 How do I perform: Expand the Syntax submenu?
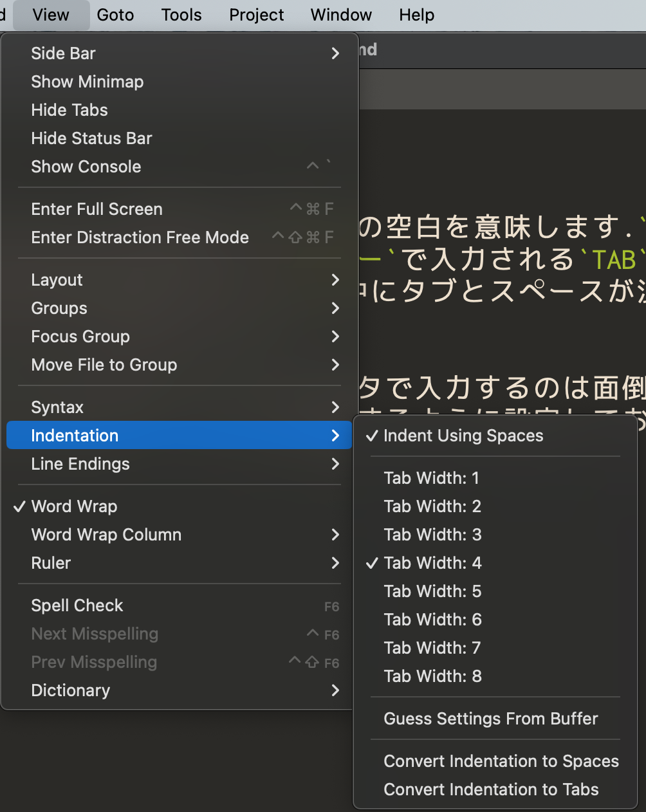(x=57, y=407)
